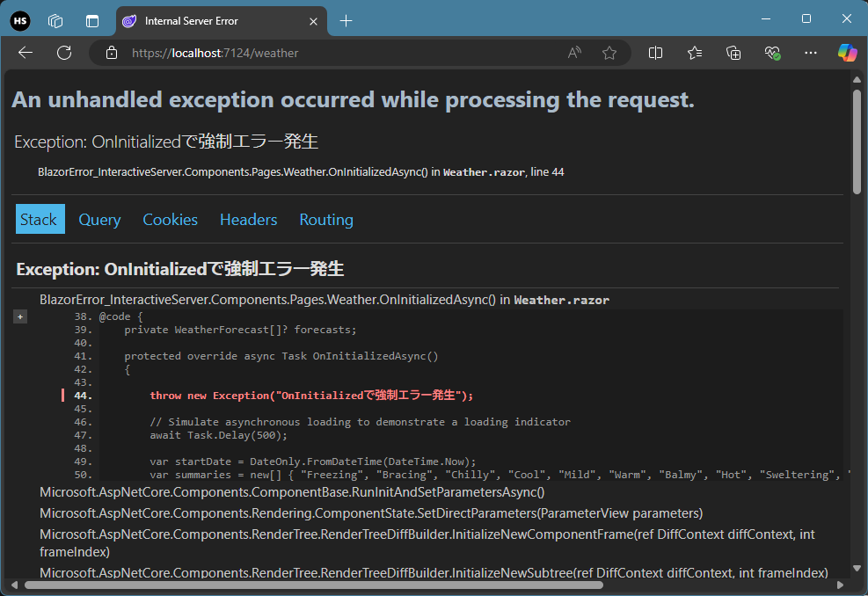
Task: Click the InitializeNewSubtree stack frame
Action: click(x=434, y=573)
